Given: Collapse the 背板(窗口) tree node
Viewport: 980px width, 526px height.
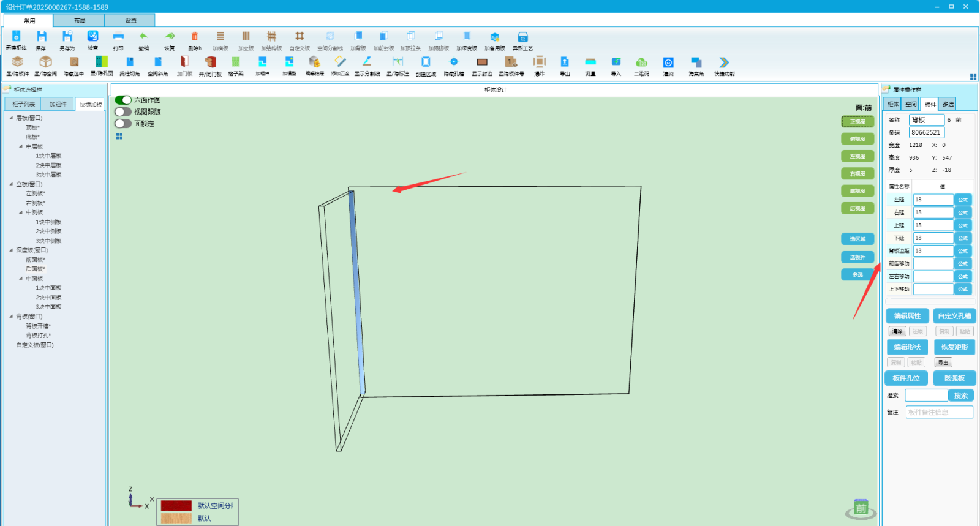Looking at the screenshot, I should pos(11,317).
